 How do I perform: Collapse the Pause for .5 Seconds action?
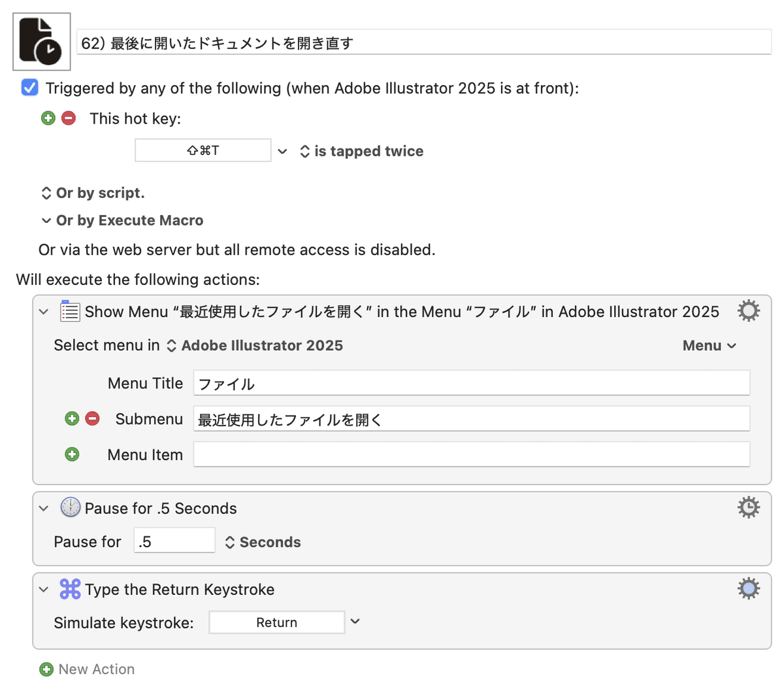point(44,509)
